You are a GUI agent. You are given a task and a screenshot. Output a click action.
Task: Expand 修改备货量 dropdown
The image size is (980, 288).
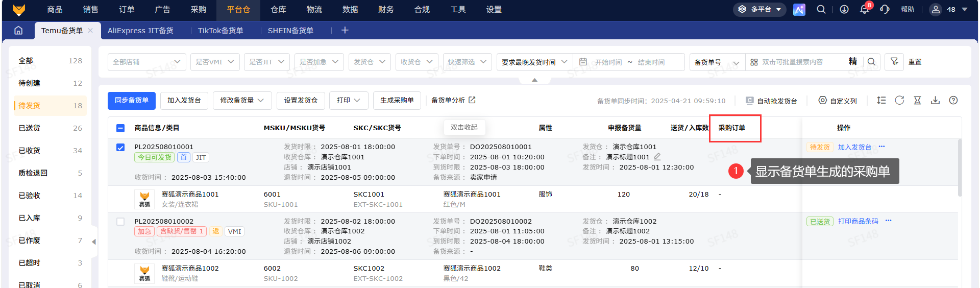coord(242,101)
